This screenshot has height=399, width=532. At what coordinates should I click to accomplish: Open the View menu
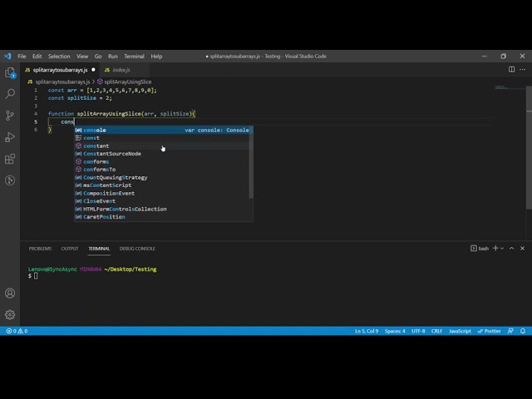[x=82, y=57]
